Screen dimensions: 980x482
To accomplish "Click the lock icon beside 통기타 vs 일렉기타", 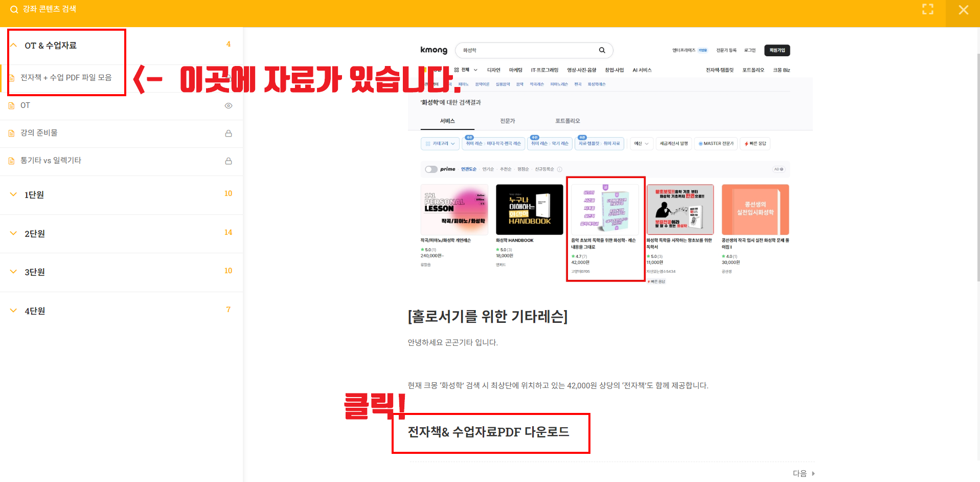I will point(229,161).
